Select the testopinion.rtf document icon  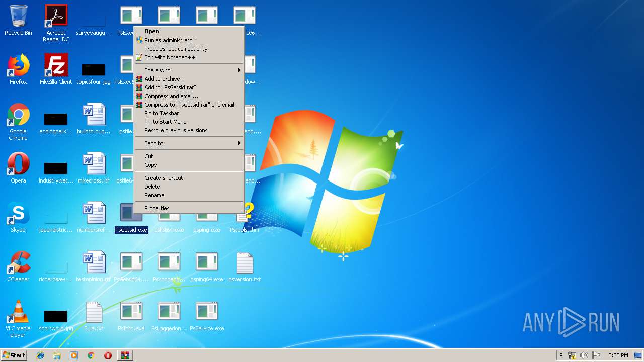(x=94, y=266)
